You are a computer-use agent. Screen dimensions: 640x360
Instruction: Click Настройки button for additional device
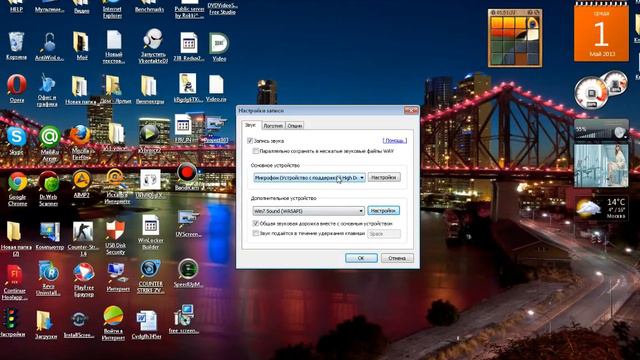point(383,211)
